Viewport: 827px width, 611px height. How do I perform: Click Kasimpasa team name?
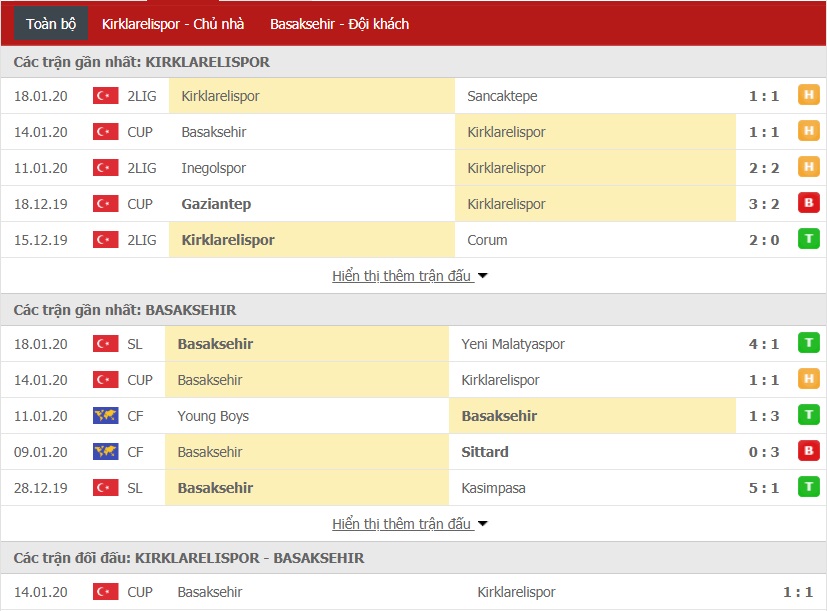[x=493, y=488]
